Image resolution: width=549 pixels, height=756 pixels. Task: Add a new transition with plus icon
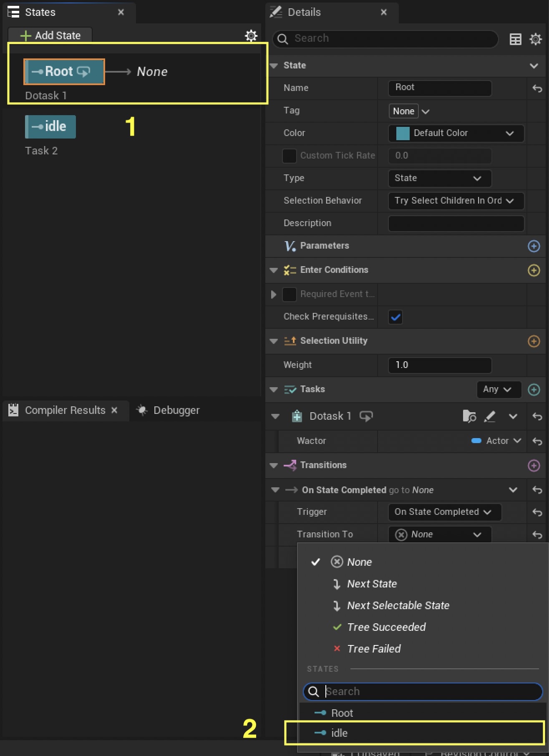pyautogui.click(x=534, y=466)
